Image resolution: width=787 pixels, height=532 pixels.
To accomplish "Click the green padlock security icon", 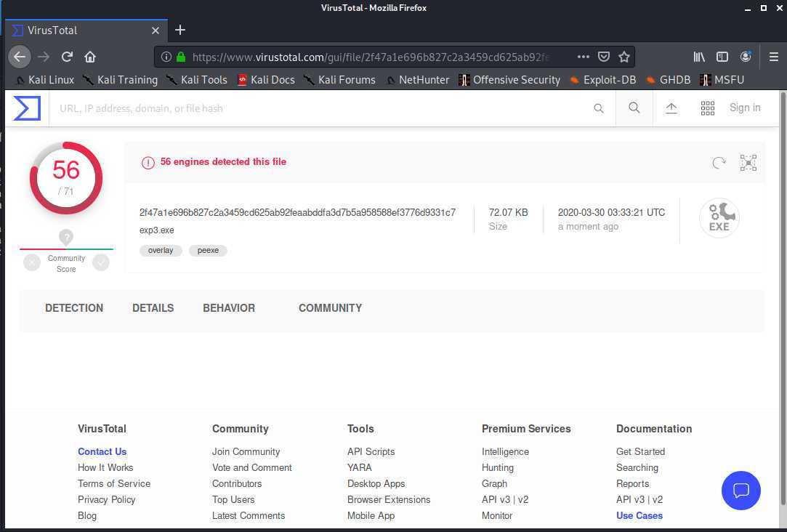I will [x=181, y=57].
